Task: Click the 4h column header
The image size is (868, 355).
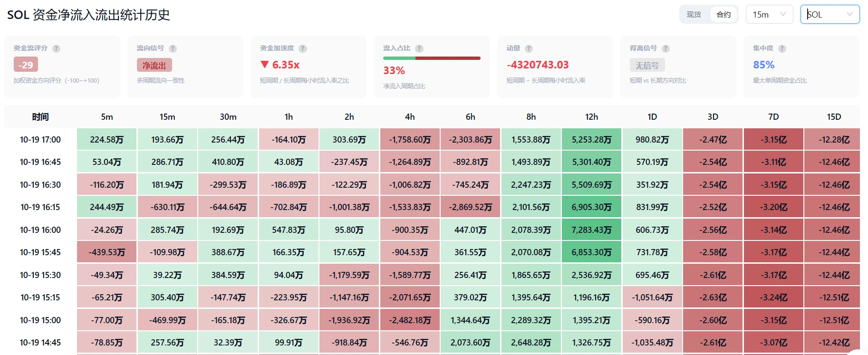Action: [410, 117]
